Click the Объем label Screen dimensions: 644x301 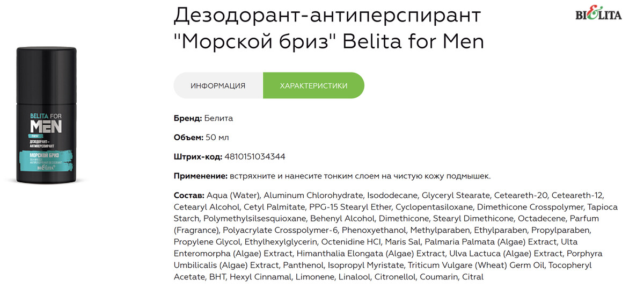point(188,138)
